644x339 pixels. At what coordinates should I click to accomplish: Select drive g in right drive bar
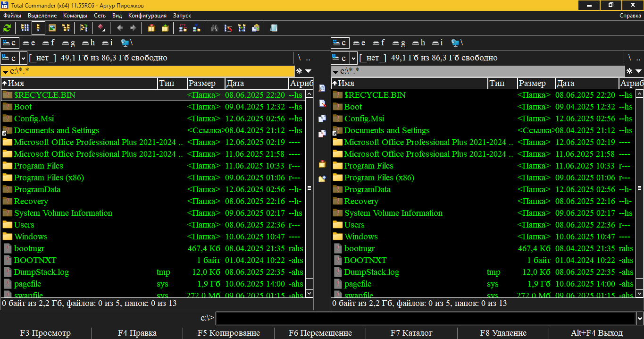pos(399,43)
